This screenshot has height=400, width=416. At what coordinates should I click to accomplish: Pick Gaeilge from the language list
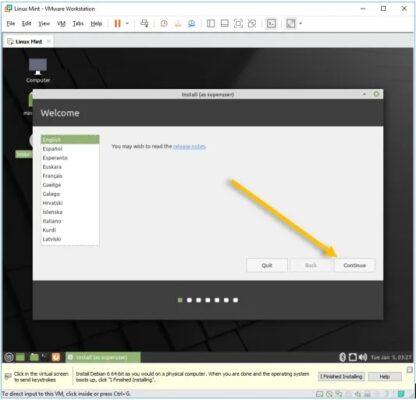click(x=70, y=185)
